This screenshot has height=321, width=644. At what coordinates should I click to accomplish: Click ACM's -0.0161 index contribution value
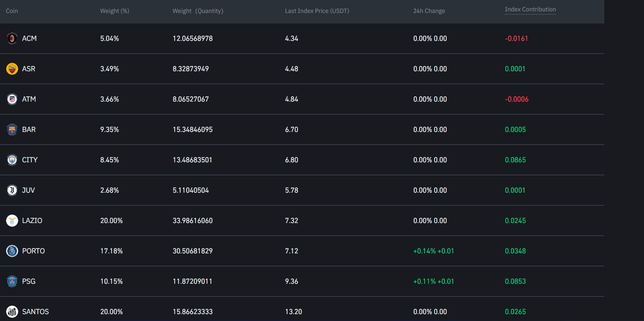tap(516, 38)
